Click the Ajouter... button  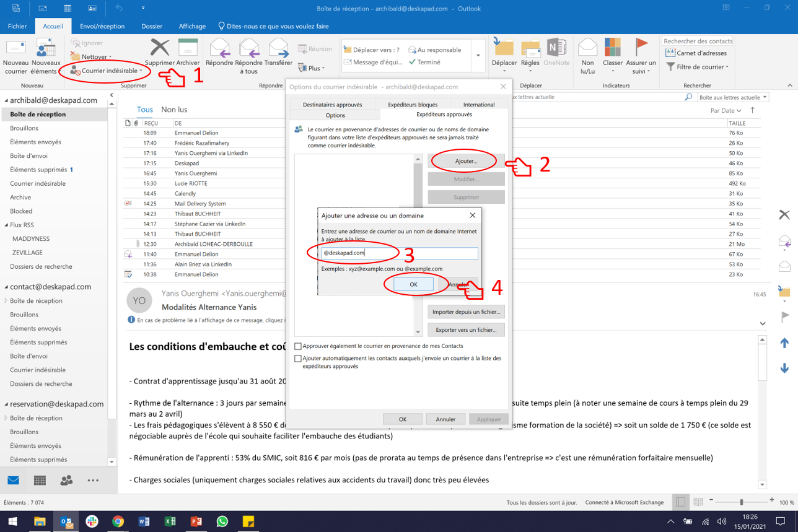pyautogui.click(x=466, y=161)
